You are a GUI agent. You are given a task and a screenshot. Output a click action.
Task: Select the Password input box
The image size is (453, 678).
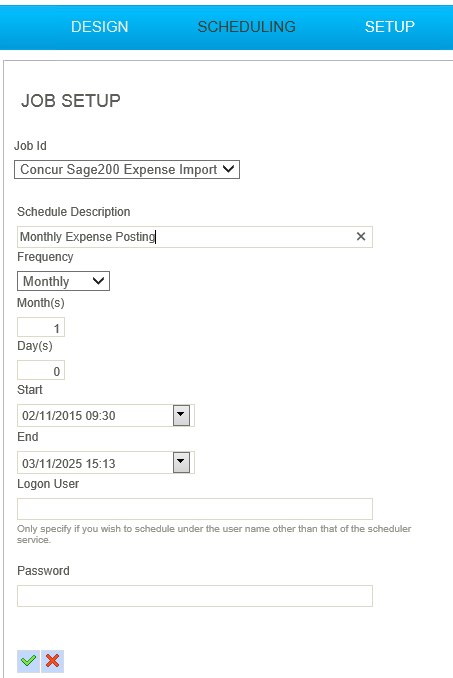[x=195, y=596]
